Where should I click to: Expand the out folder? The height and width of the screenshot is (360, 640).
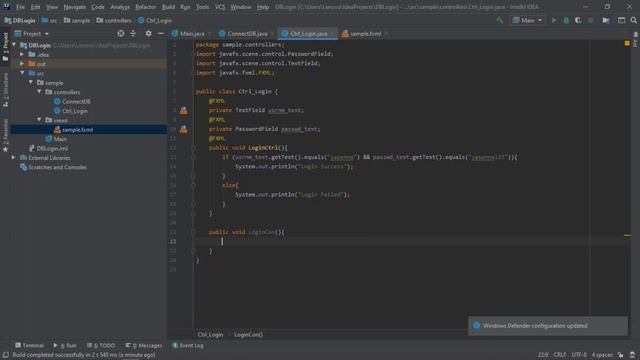[22, 64]
